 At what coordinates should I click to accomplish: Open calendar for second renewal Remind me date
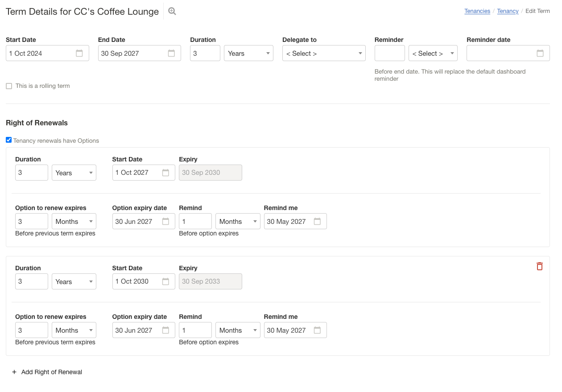click(x=317, y=330)
